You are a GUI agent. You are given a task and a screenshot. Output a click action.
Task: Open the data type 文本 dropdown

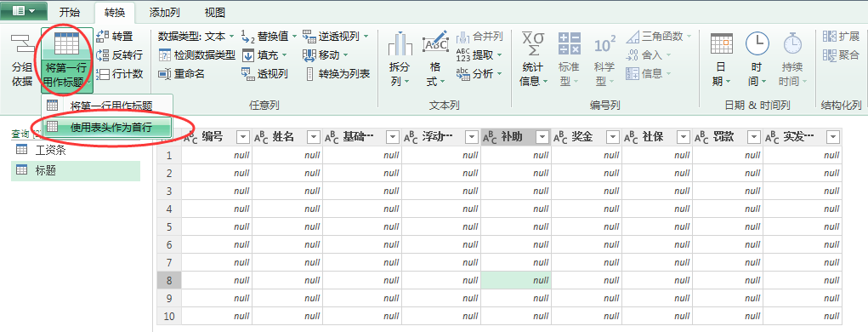pyautogui.click(x=232, y=37)
